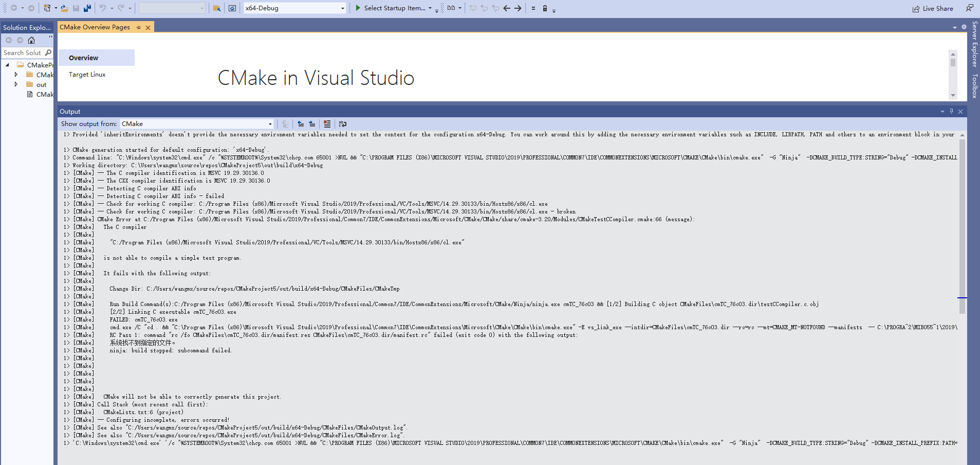Image resolution: width=980 pixels, height=465 pixels.
Task: Pin the CMake Overview Pages tab
Action: coord(139,27)
